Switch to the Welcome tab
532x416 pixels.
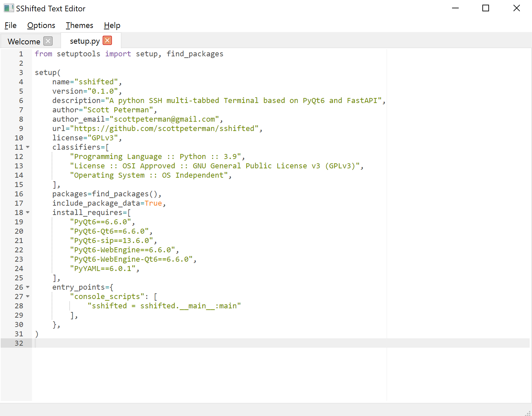pyautogui.click(x=24, y=41)
